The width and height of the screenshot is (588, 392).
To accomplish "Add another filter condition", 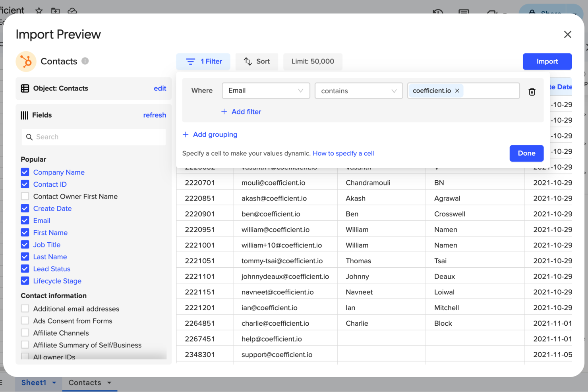I will point(241,112).
